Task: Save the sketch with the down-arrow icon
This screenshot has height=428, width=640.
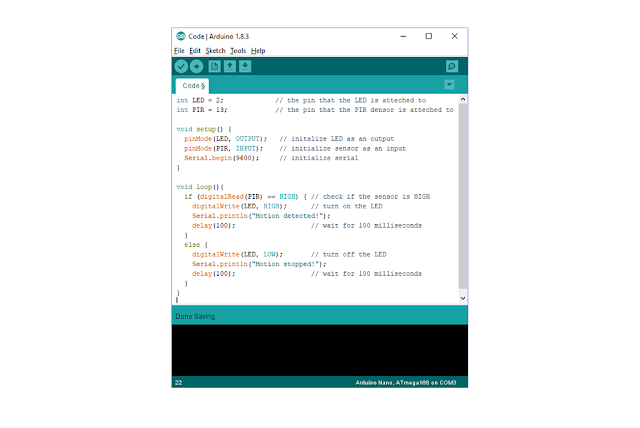Action: [245, 66]
